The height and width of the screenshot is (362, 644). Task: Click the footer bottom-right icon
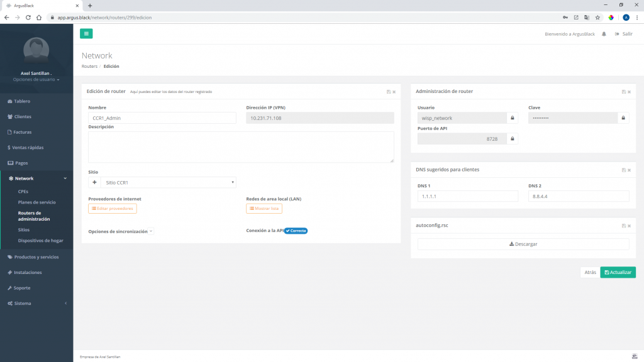[635, 357]
